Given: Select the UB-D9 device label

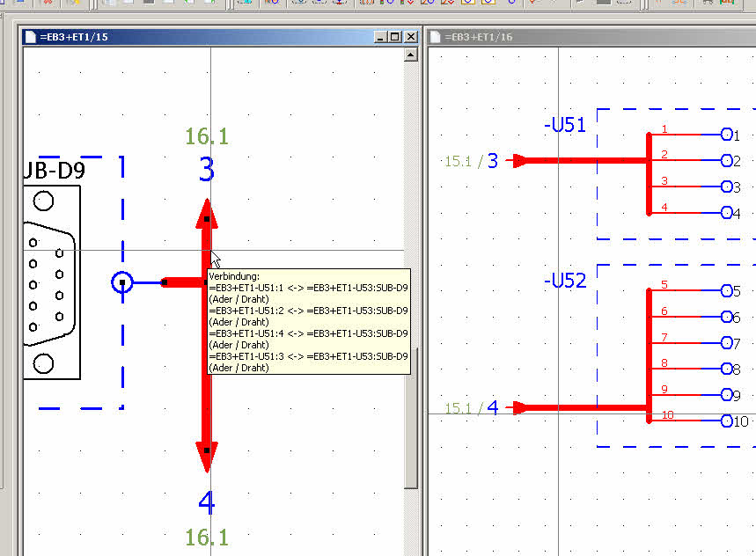Looking at the screenshot, I should [x=55, y=171].
